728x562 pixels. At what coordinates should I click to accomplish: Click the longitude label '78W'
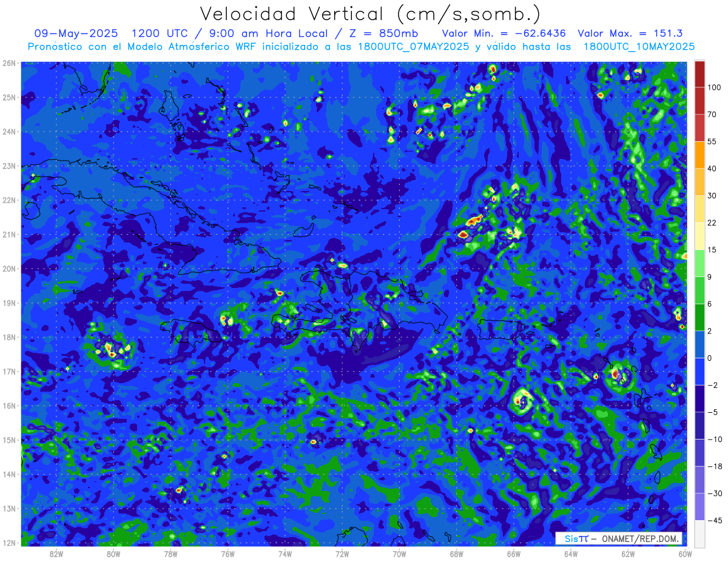tap(170, 554)
